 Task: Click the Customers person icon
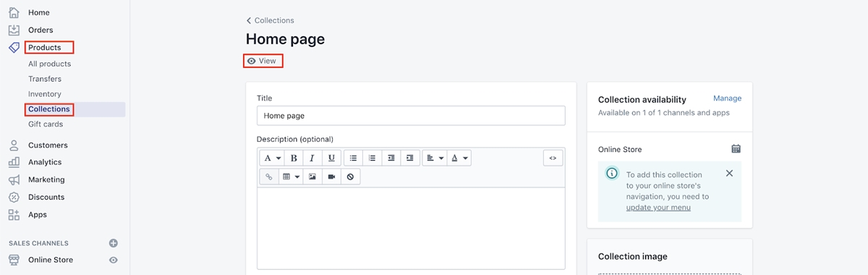pyautogui.click(x=14, y=145)
